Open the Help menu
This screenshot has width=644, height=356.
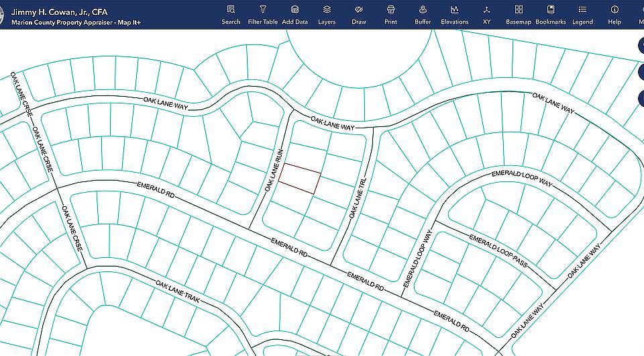[x=614, y=15]
